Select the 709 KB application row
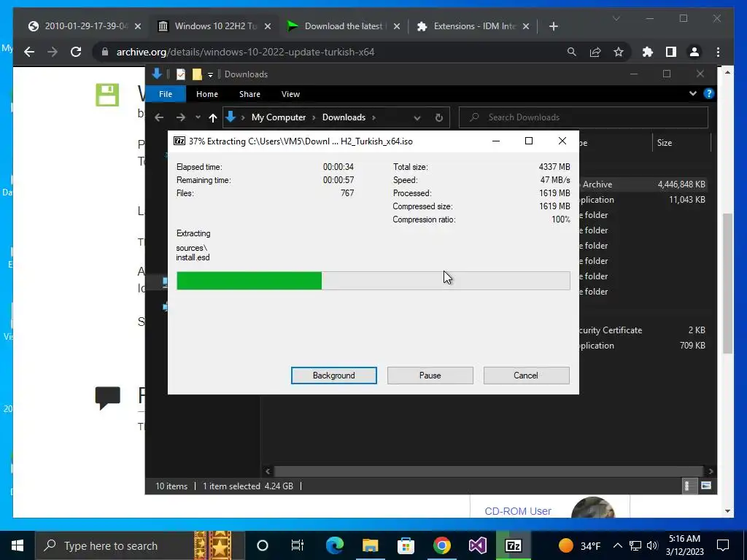The image size is (747, 560). coord(643,345)
